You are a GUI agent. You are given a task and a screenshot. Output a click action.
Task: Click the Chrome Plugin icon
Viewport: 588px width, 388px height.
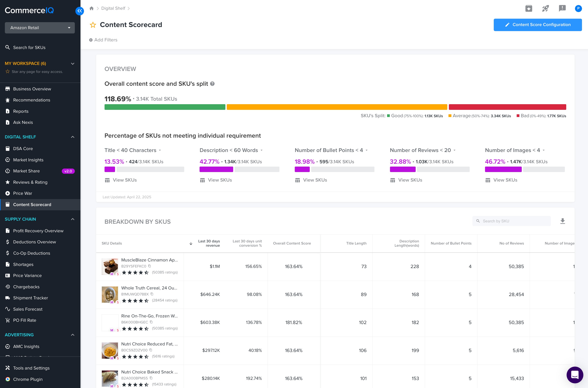click(8, 379)
